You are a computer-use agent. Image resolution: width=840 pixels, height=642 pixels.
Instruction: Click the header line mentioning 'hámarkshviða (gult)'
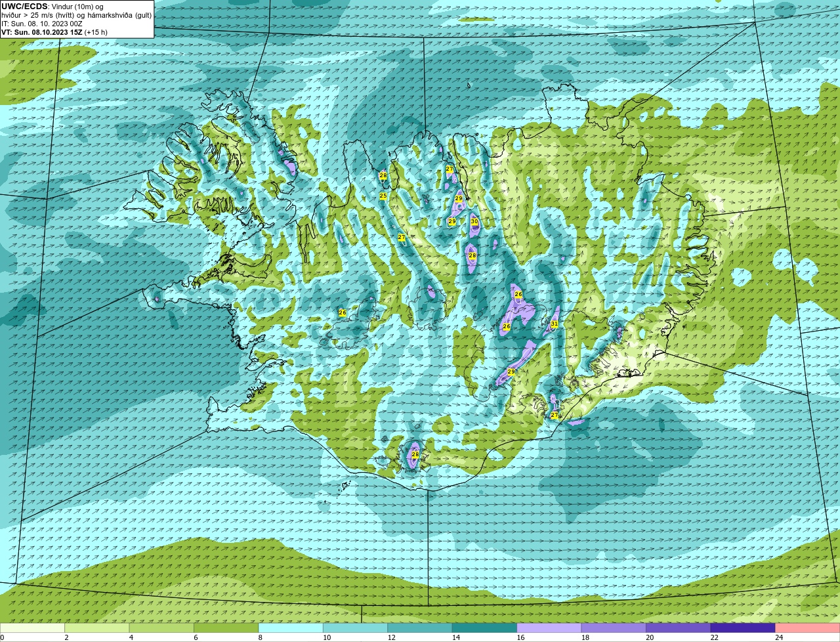pyautogui.click(x=76, y=15)
